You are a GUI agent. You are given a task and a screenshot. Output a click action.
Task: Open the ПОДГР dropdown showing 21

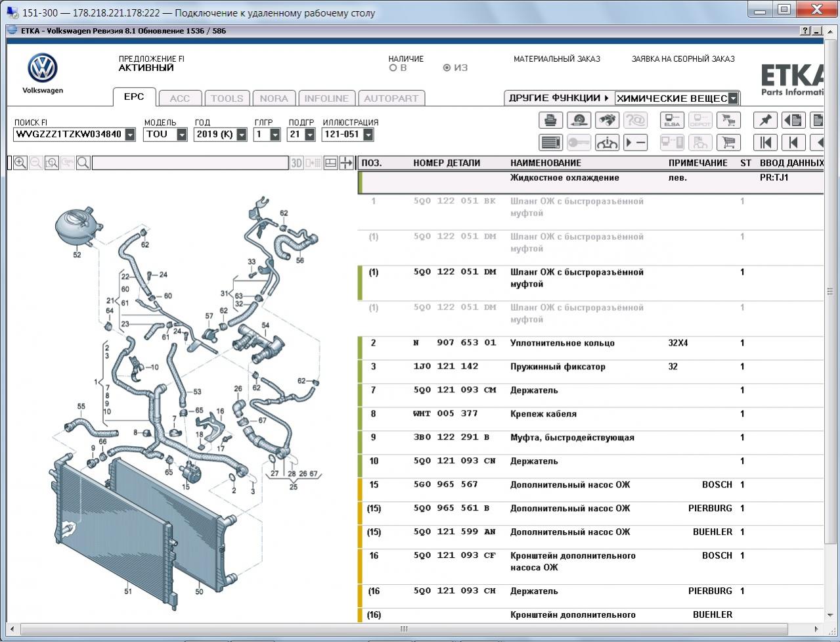(310, 135)
